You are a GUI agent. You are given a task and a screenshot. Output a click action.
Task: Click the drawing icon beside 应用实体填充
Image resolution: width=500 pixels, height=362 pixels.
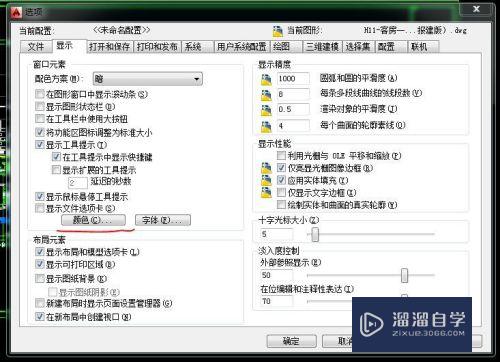[266, 180]
